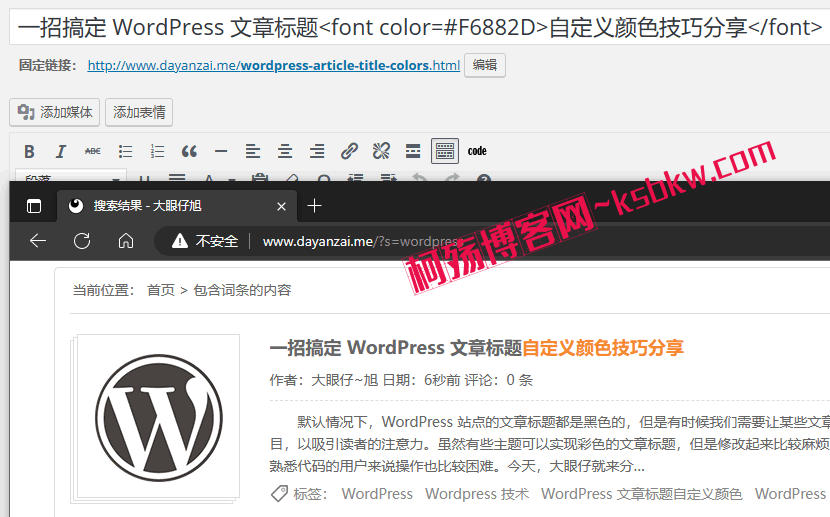Click the WordPress 文章标题自定义颜色 tag
830x517 pixels.
click(x=641, y=494)
